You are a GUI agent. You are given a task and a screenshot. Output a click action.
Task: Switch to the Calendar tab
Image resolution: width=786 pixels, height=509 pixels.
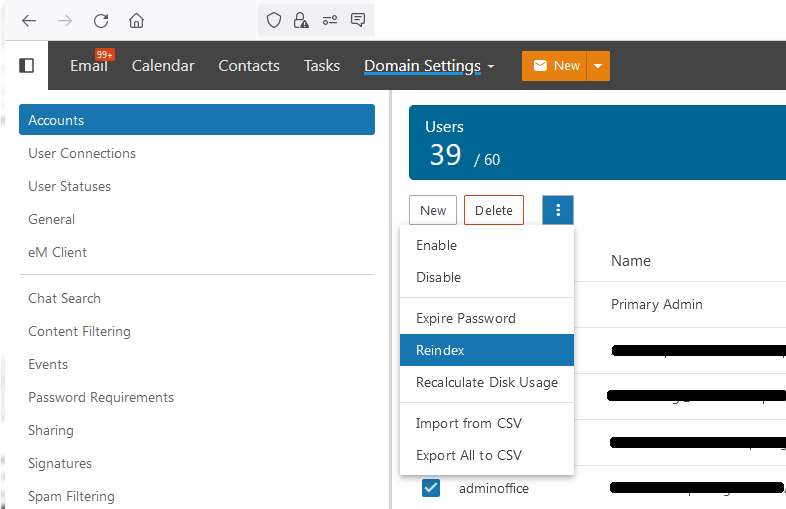163,66
